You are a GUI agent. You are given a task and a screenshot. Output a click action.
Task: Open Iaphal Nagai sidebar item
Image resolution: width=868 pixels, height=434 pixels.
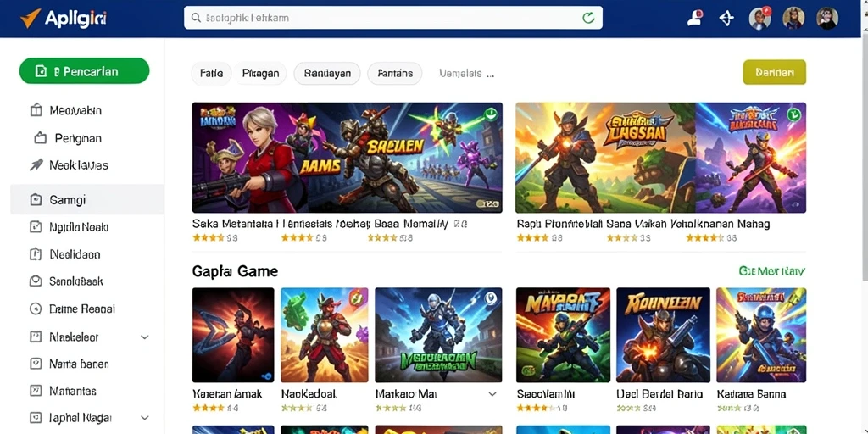[81, 418]
